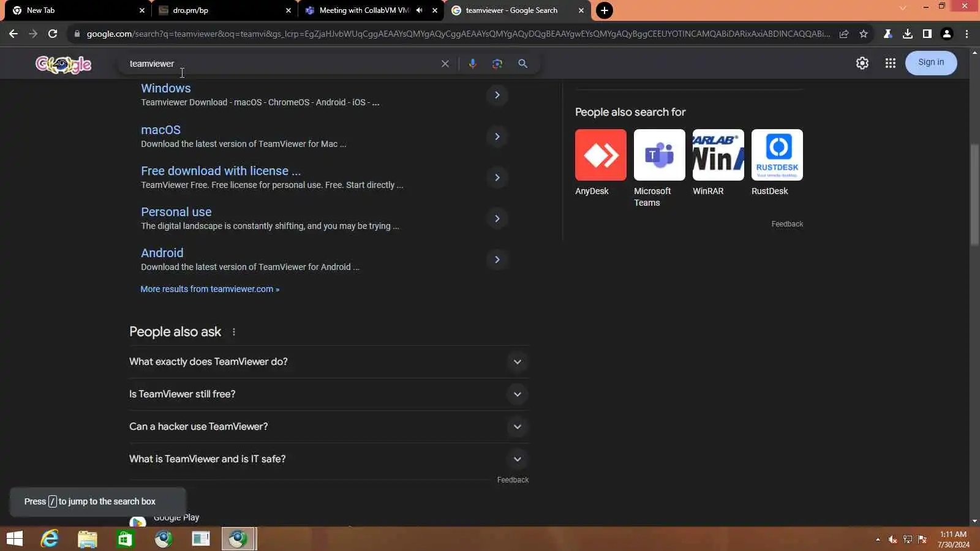
Task: Submit search with magnifier icon
Action: pos(522,64)
